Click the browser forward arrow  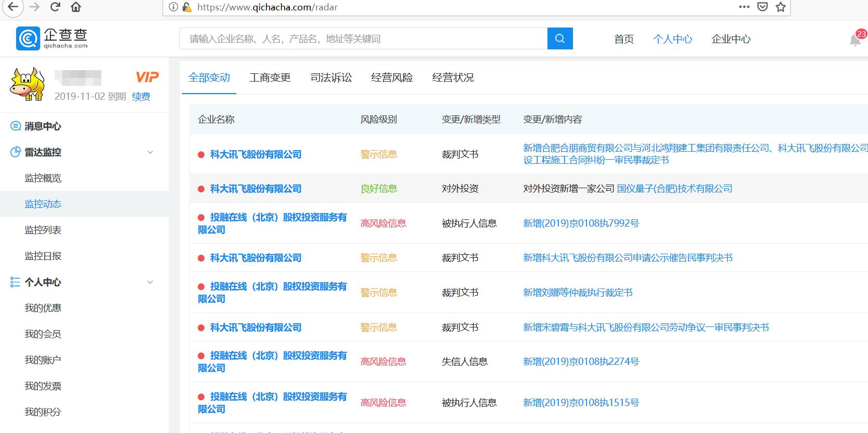(34, 7)
